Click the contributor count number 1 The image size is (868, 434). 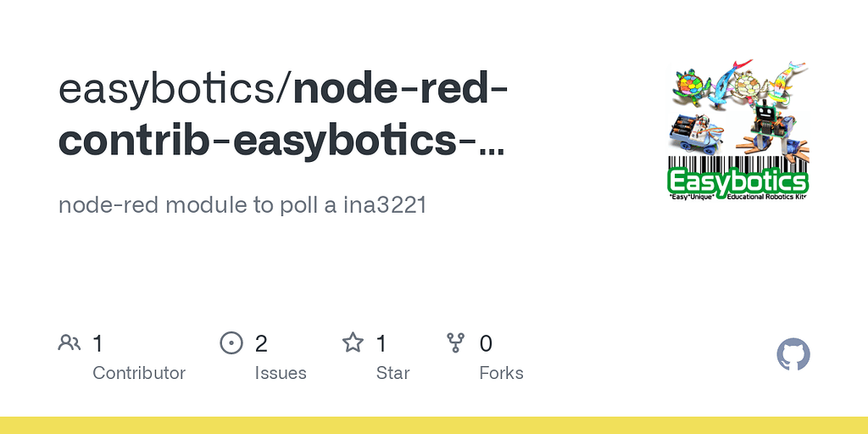[x=98, y=344]
